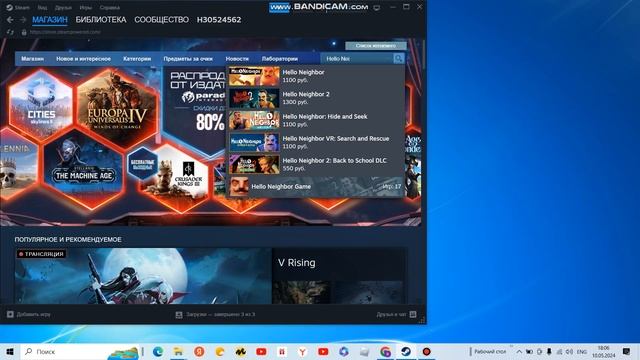Expand Новое и интересное dropdown

83,59
